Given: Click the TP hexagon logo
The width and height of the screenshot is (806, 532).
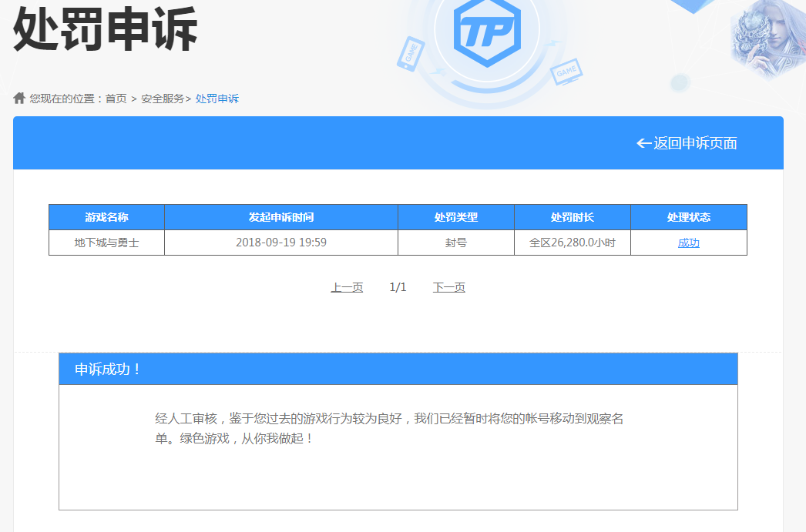Looking at the screenshot, I should tap(487, 32).
